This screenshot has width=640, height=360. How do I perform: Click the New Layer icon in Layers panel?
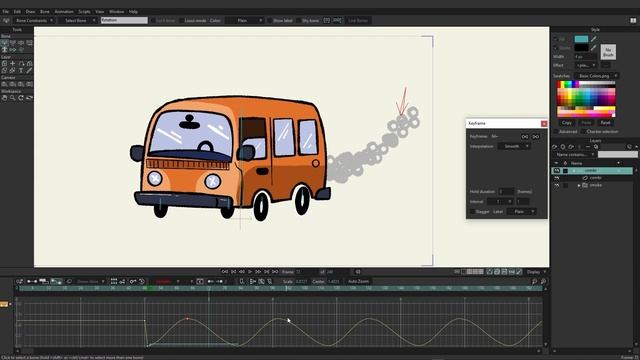click(x=555, y=147)
